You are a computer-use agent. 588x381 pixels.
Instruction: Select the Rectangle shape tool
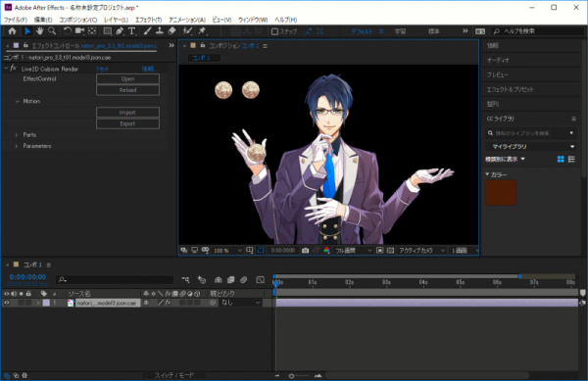click(108, 31)
